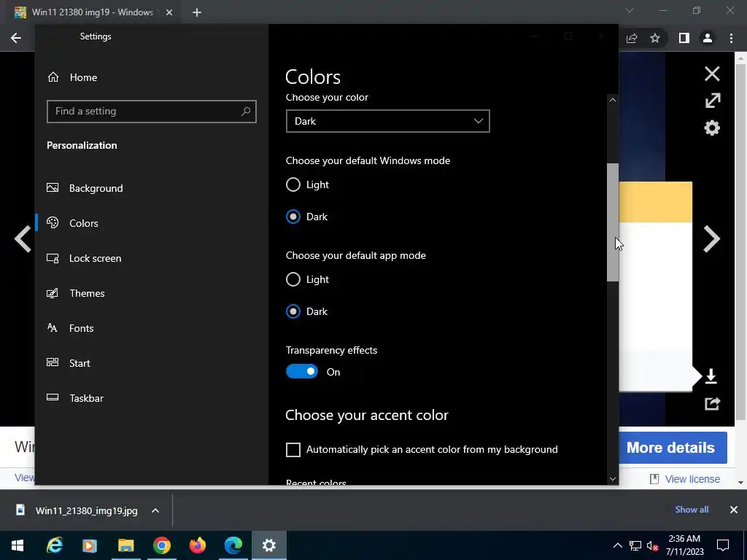
Task: Open media viewer gear settings
Action: coord(712,128)
